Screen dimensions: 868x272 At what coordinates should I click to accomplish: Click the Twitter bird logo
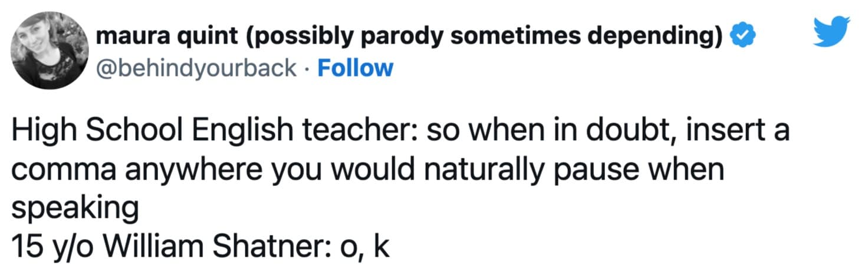[833, 33]
